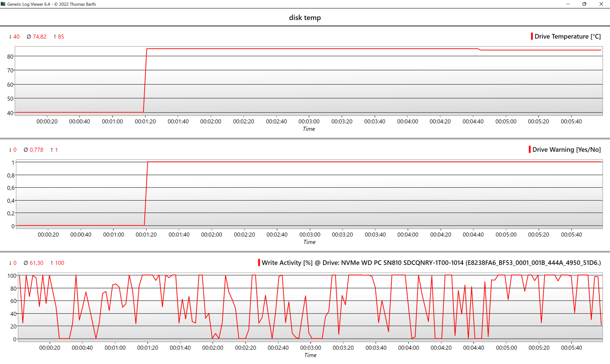Click the 00:03:00 marker on temperature axis
This screenshot has height=364, width=610.
309,121
